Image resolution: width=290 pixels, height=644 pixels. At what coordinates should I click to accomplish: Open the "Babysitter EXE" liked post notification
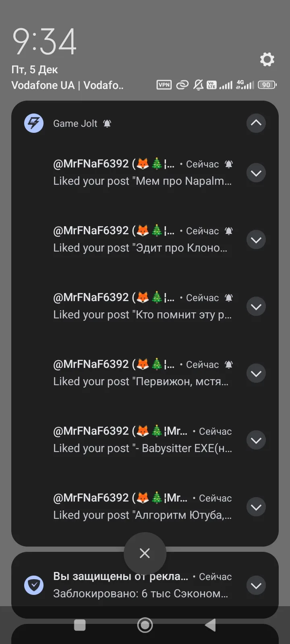pyautogui.click(x=142, y=440)
